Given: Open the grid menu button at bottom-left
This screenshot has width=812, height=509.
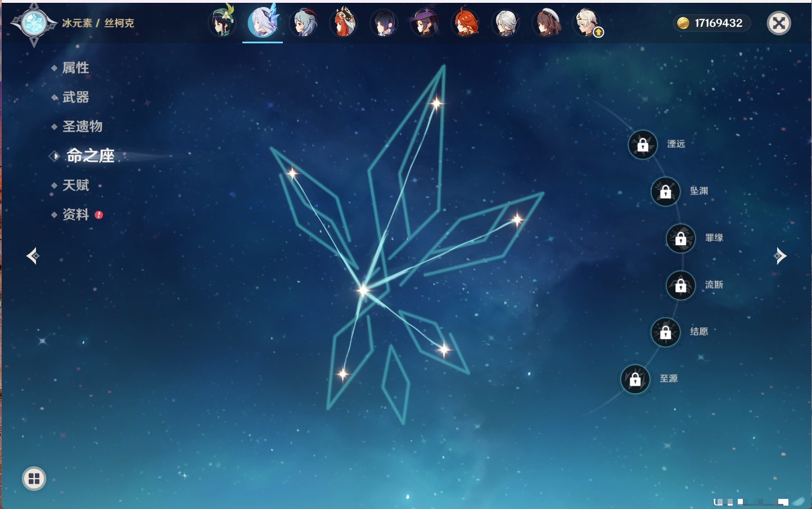Looking at the screenshot, I should (x=34, y=479).
